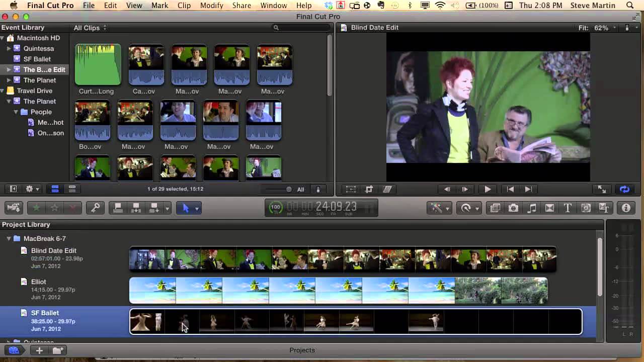Play the Blind Date Edit viewer
644x362 pixels.
[x=487, y=189]
